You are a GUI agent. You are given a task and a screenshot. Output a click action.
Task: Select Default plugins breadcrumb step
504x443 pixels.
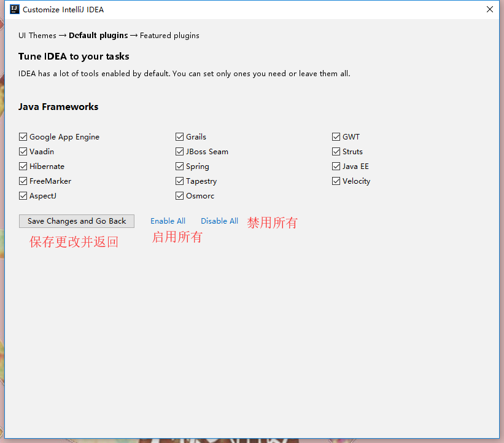pos(98,36)
